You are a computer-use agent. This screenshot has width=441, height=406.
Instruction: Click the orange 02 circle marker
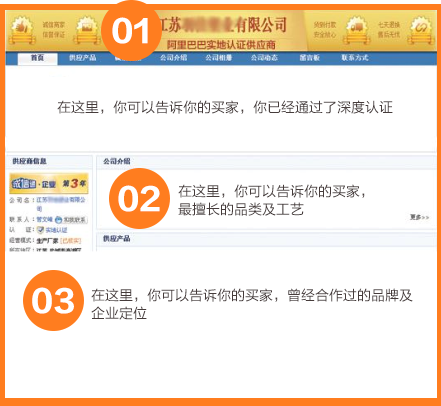[x=139, y=199]
